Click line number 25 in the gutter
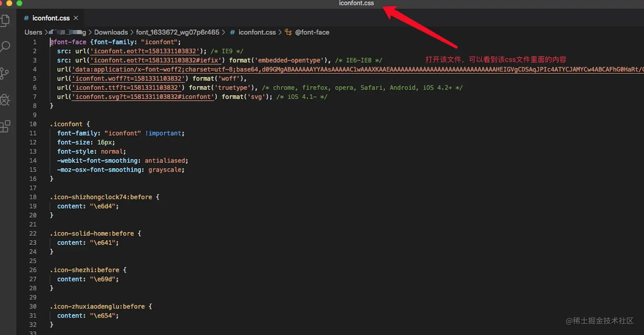Screen dimensions: 644x335 pos(33,261)
